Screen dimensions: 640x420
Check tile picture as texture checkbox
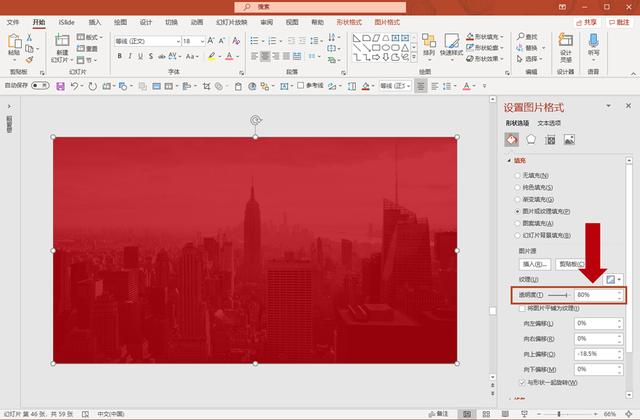click(522, 308)
